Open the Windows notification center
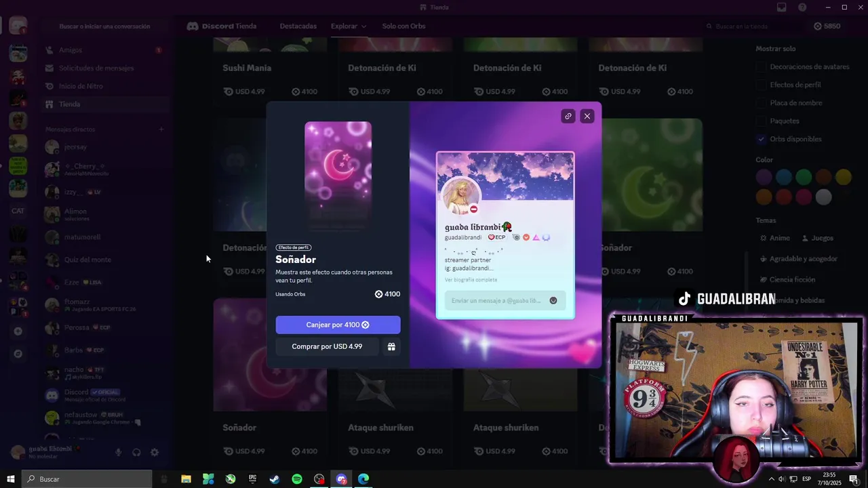The width and height of the screenshot is (868, 488). pos(854,479)
